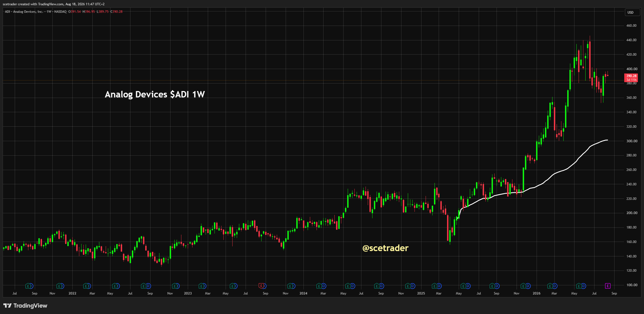
Task: Select the open value O391.54
Action: pyautogui.click(x=75, y=12)
